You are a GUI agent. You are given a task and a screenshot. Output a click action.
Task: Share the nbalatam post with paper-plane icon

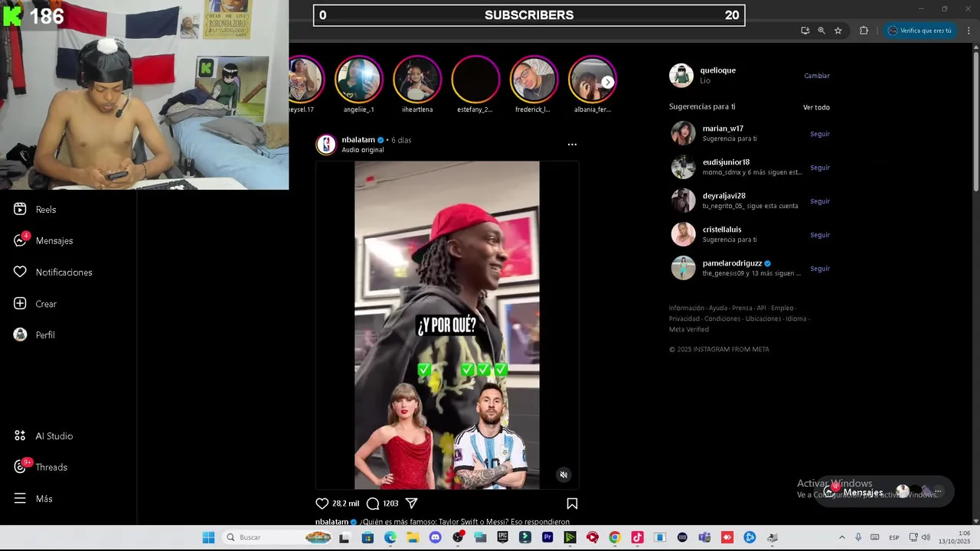[x=411, y=504]
